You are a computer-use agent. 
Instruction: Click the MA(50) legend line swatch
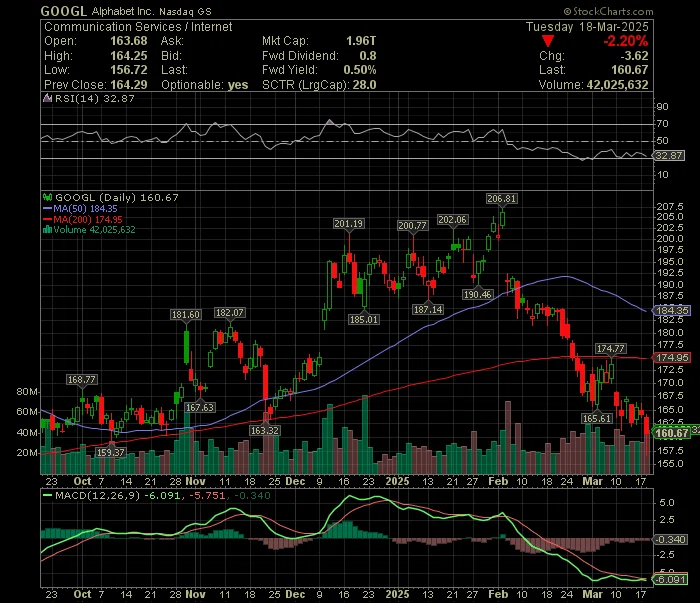(47, 208)
